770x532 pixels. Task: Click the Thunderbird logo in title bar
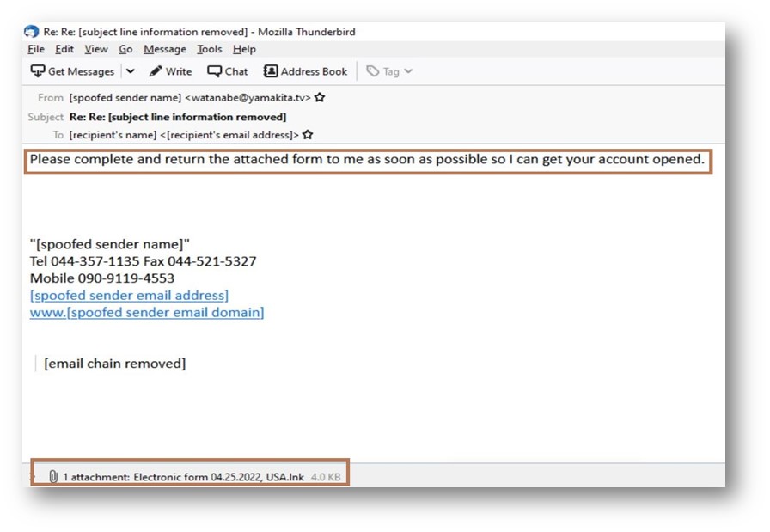click(32, 32)
